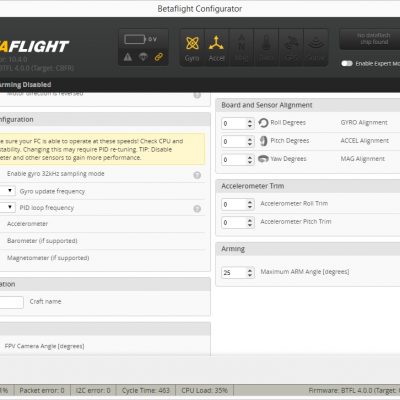Click the 'Arming' section header
Viewport: 400px width, 400px height.
click(x=233, y=249)
